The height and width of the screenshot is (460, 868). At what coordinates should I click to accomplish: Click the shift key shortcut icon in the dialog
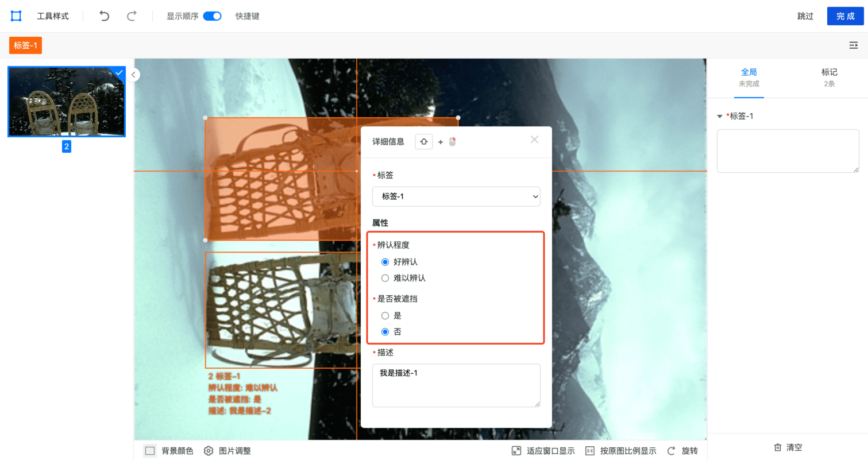click(x=424, y=142)
